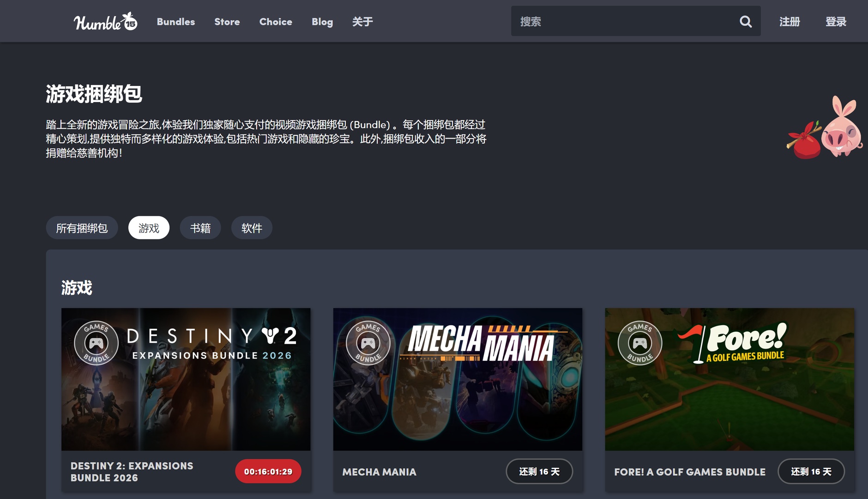The image size is (868, 499).
Task: Open the Bundles menu
Action: [x=175, y=22]
